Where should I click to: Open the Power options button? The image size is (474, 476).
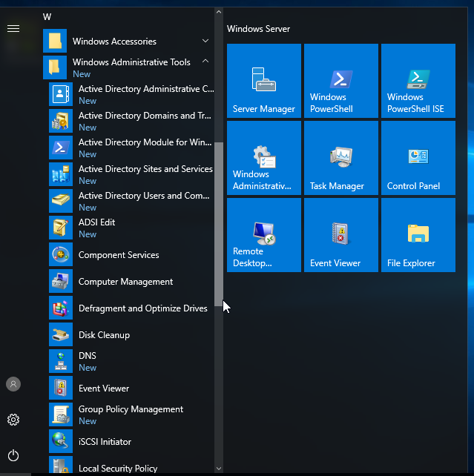tap(13, 455)
